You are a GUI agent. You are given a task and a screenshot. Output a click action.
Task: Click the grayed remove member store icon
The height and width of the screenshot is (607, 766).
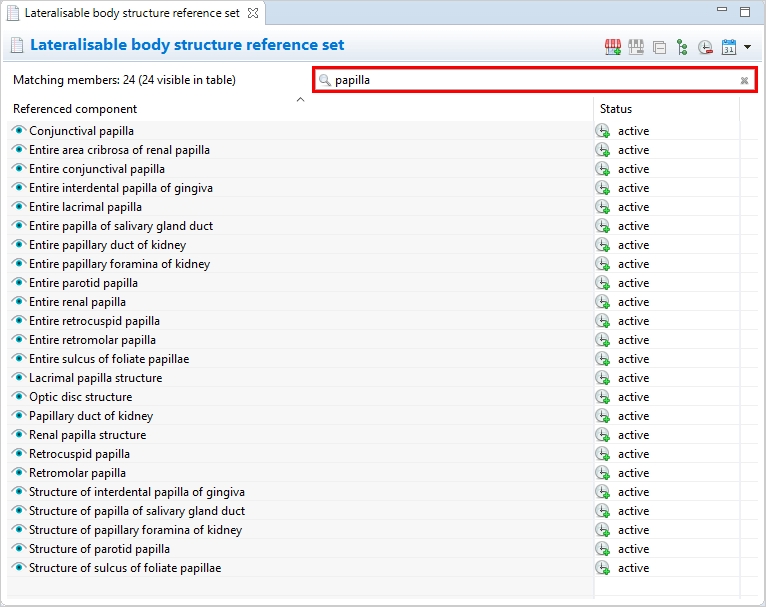pyautogui.click(x=636, y=47)
